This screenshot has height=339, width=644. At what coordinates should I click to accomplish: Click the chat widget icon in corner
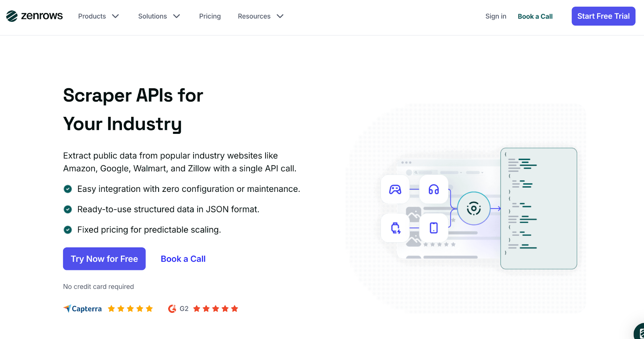coord(639,333)
